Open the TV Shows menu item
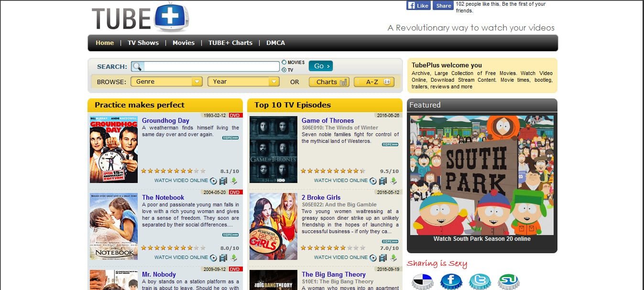 (143, 43)
